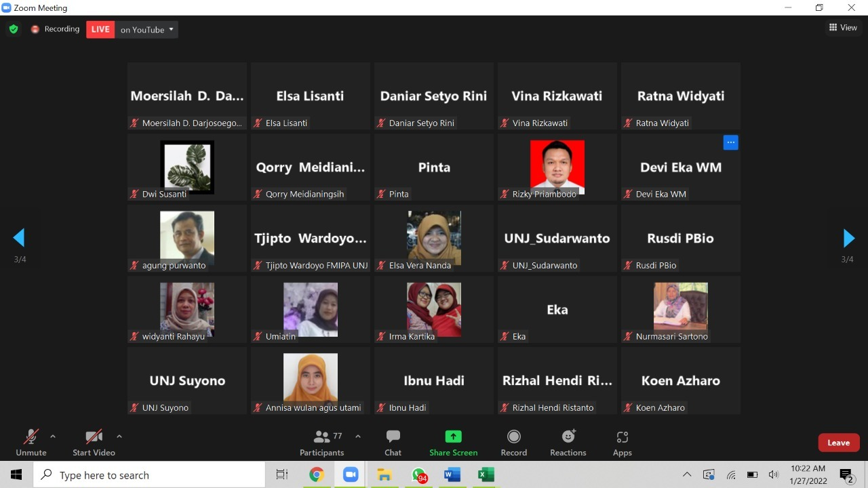The height and width of the screenshot is (488, 868).
Task: Open the View layout menu
Action: point(843,27)
